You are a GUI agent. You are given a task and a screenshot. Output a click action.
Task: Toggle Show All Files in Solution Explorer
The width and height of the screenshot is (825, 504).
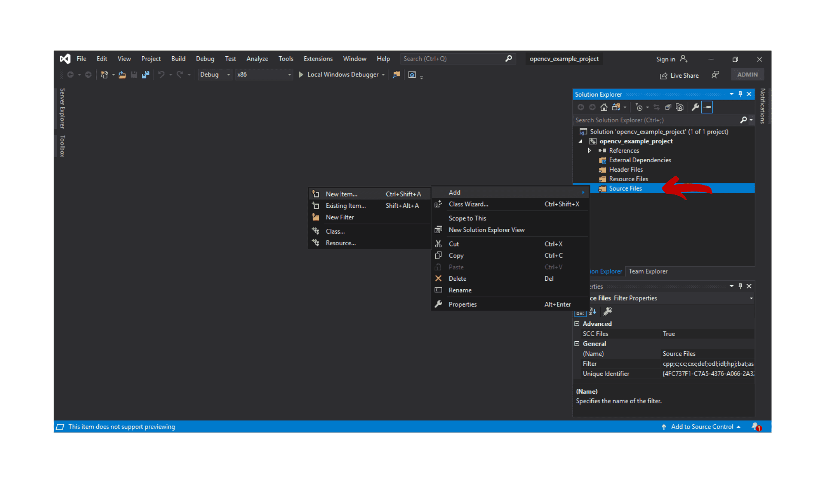(680, 107)
